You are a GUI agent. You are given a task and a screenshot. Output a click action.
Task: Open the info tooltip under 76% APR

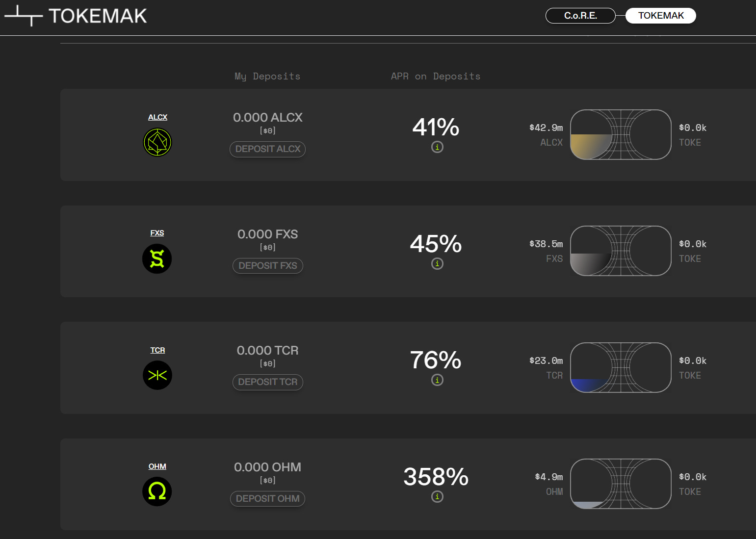(437, 380)
